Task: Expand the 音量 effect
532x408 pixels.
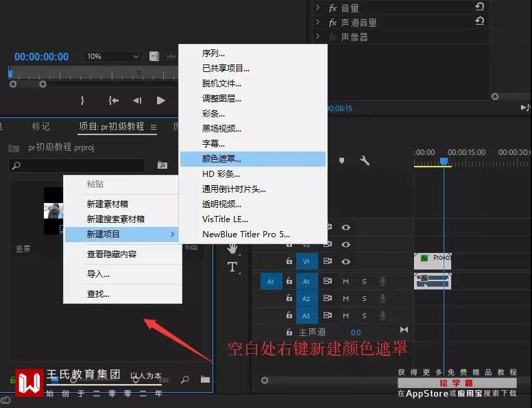Action: coord(317,8)
